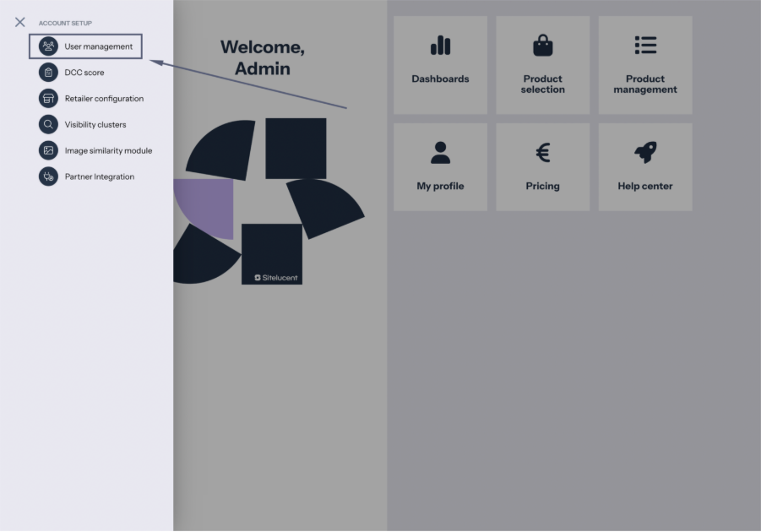761x532 pixels.
Task: Go to Visibility clusters label
Action: click(x=95, y=125)
